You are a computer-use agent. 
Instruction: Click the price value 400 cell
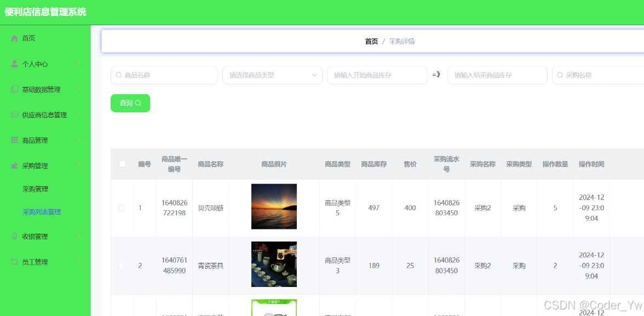coord(410,208)
